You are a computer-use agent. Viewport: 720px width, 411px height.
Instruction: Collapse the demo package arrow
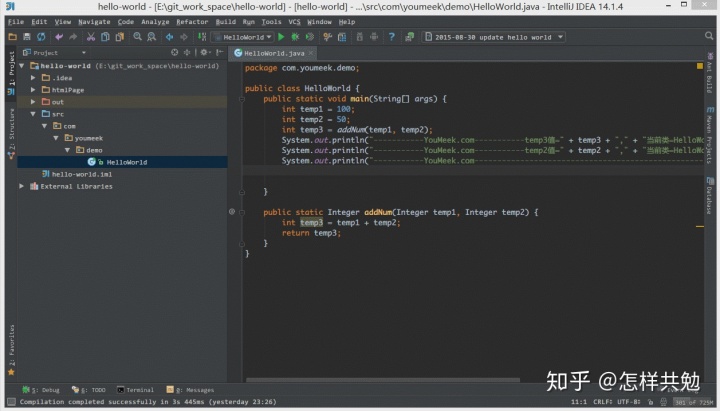click(68, 150)
